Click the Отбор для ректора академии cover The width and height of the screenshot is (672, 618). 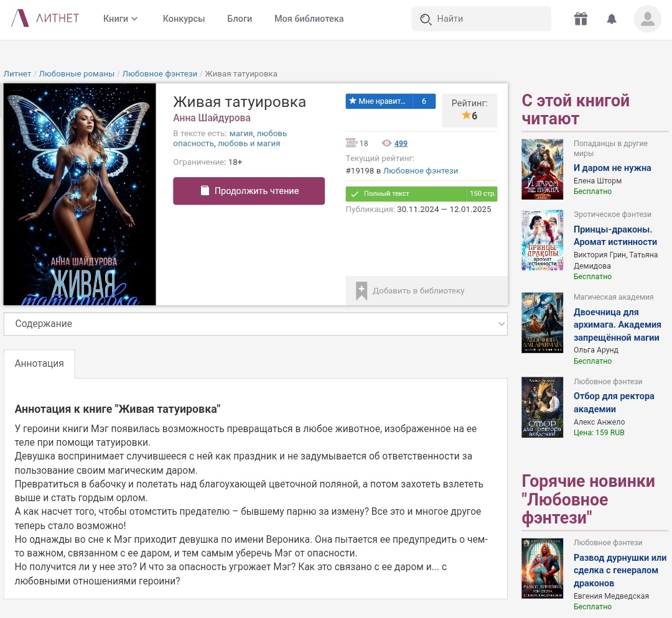[x=542, y=407]
